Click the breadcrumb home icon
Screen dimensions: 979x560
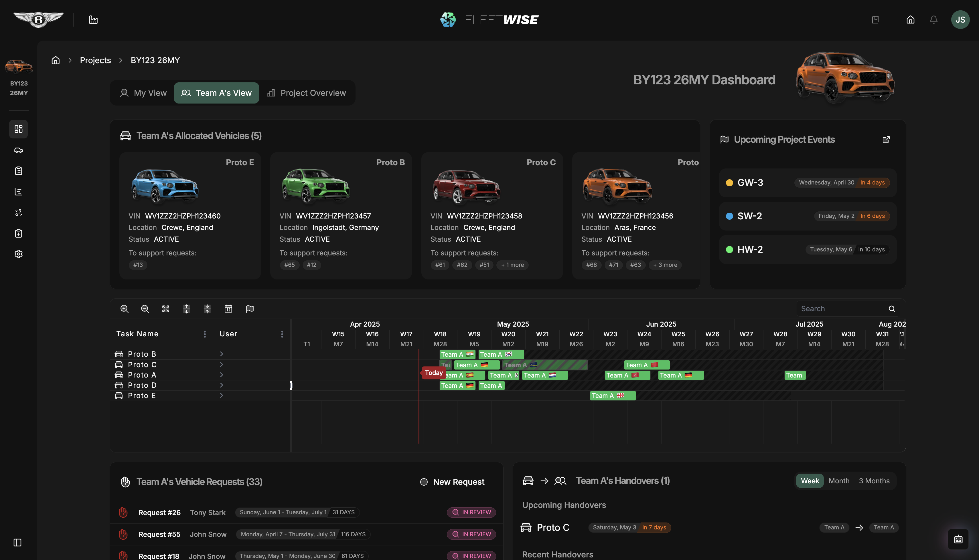tap(56, 60)
